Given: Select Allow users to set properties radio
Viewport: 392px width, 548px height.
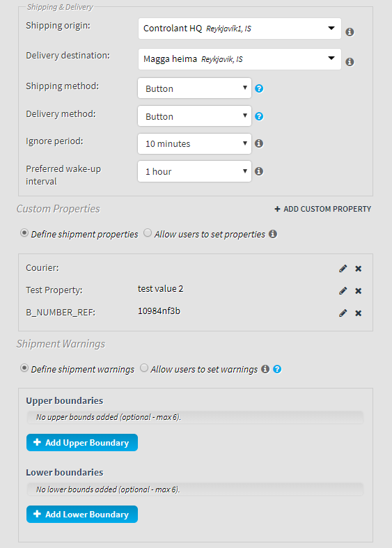Looking at the screenshot, I should tap(148, 233).
